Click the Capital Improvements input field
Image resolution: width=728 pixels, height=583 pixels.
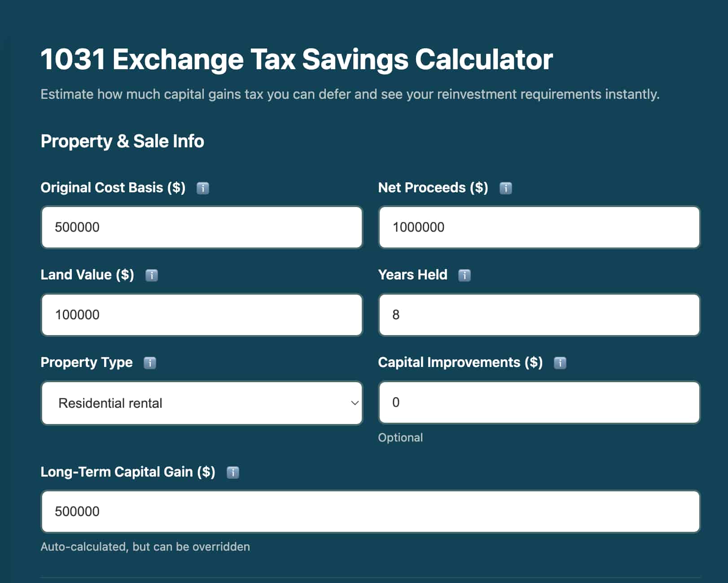coord(539,403)
